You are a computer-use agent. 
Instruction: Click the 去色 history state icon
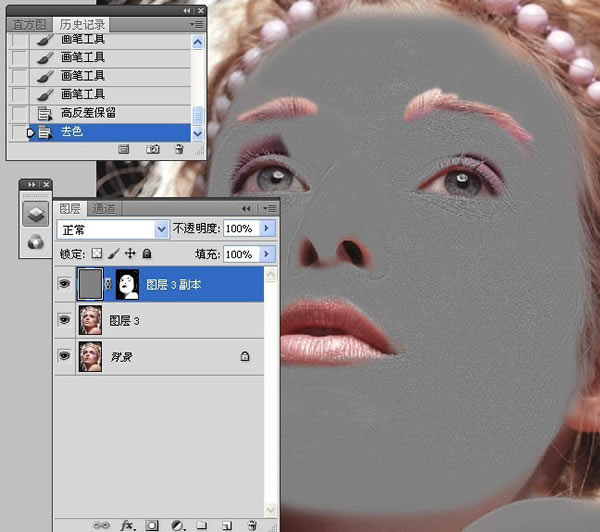[x=44, y=132]
